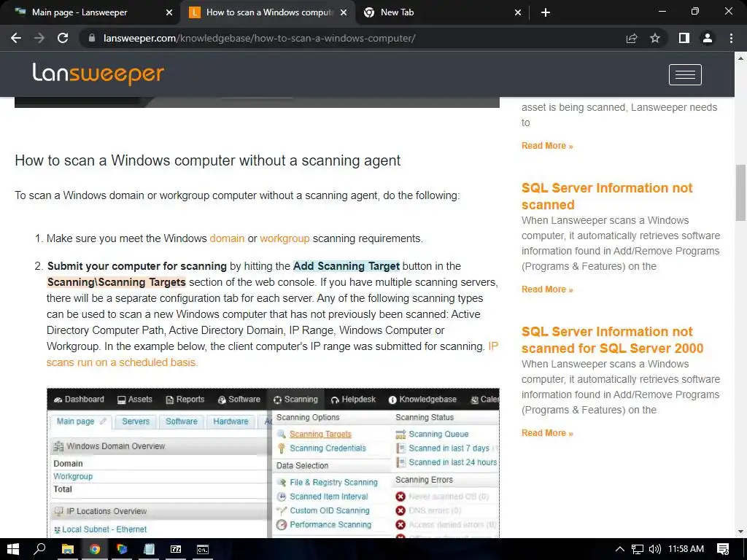Click the 11:58 AM taskbar clock
This screenshot has width=747, height=560.
pos(686,549)
